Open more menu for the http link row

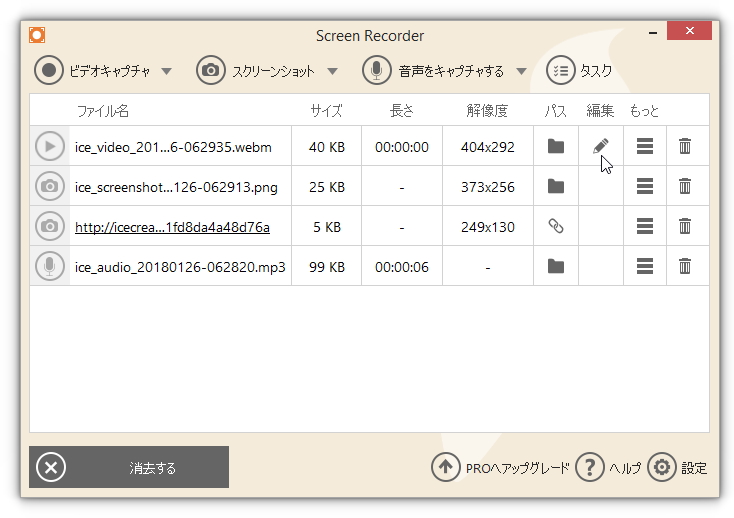645,226
